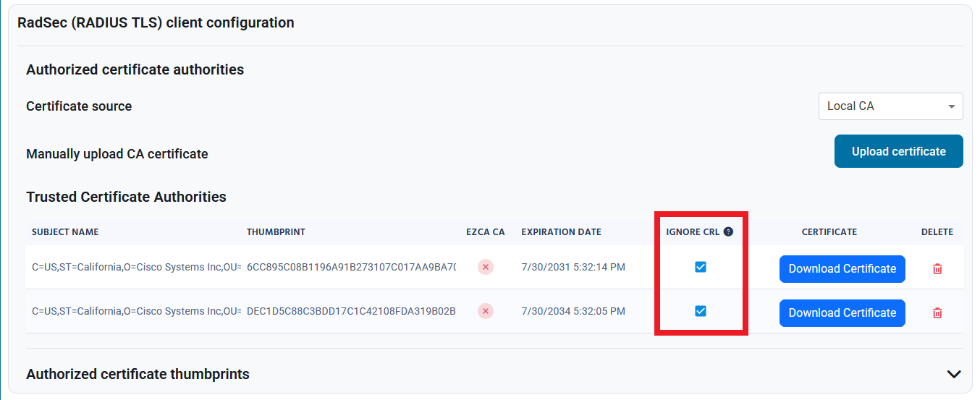
Task: Download Certificate for thumbprint 6CC895C08B row
Action: pyautogui.click(x=842, y=268)
